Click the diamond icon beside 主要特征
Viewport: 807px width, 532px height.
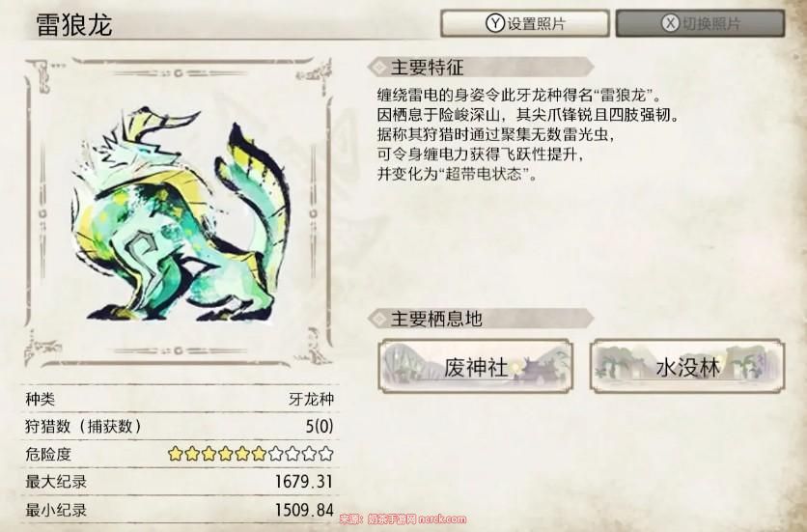point(379,67)
